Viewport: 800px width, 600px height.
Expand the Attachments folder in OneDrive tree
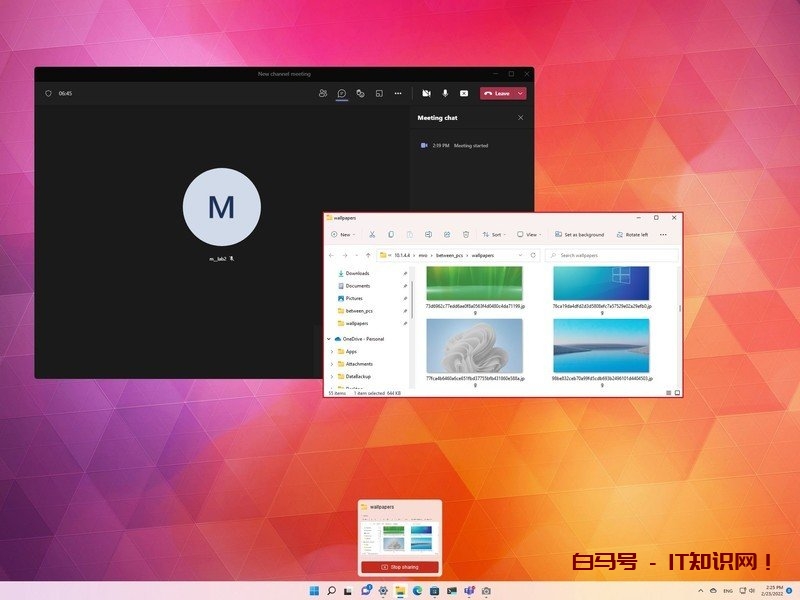tap(332, 364)
